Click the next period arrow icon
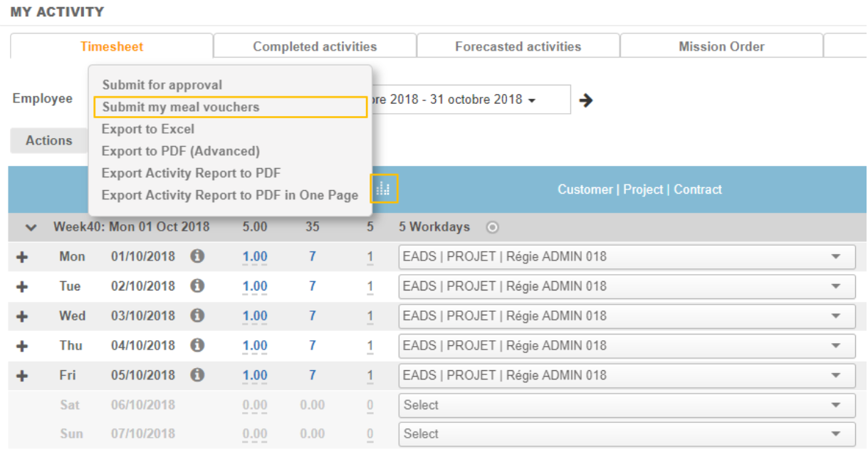Image resolution: width=868 pixels, height=462 pixels. click(x=585, y=100)
